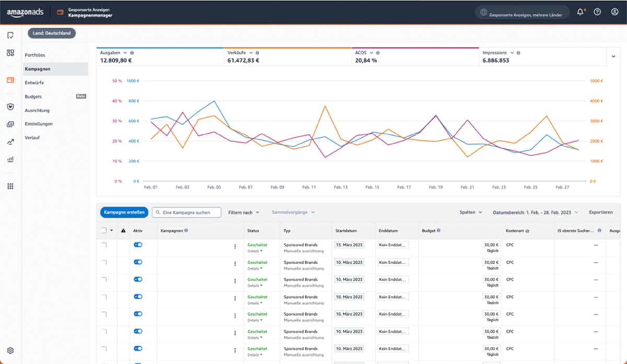
Task: Expand Details under Status in 13. März 2023 row
Action: tap(255, 252)
